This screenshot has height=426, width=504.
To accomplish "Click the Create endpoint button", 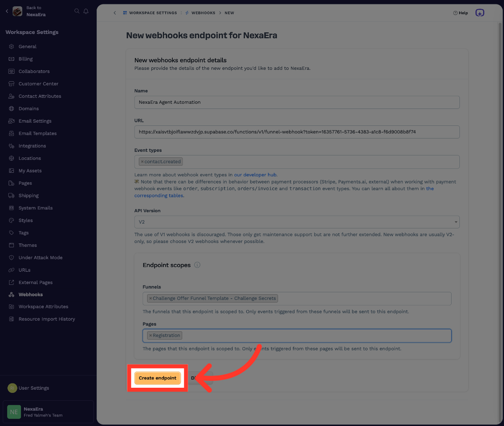I will point(157,378).
